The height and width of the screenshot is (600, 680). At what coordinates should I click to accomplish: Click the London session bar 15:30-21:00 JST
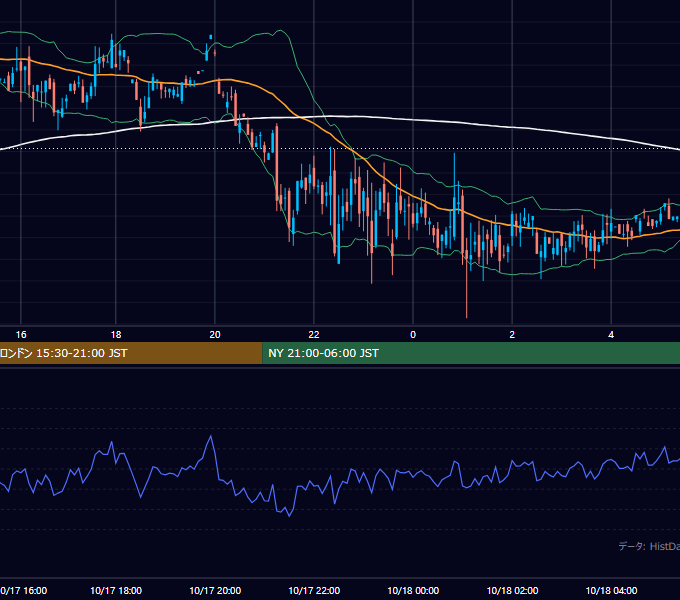131,353
